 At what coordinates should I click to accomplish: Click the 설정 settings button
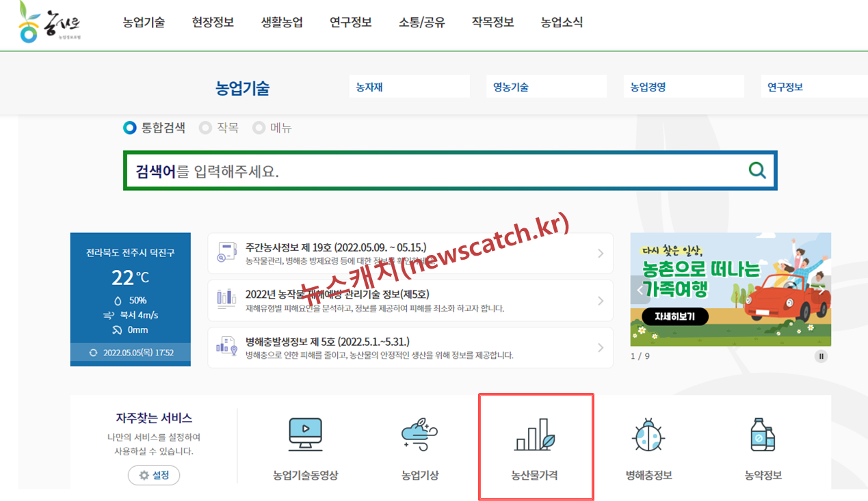[154, 475]
